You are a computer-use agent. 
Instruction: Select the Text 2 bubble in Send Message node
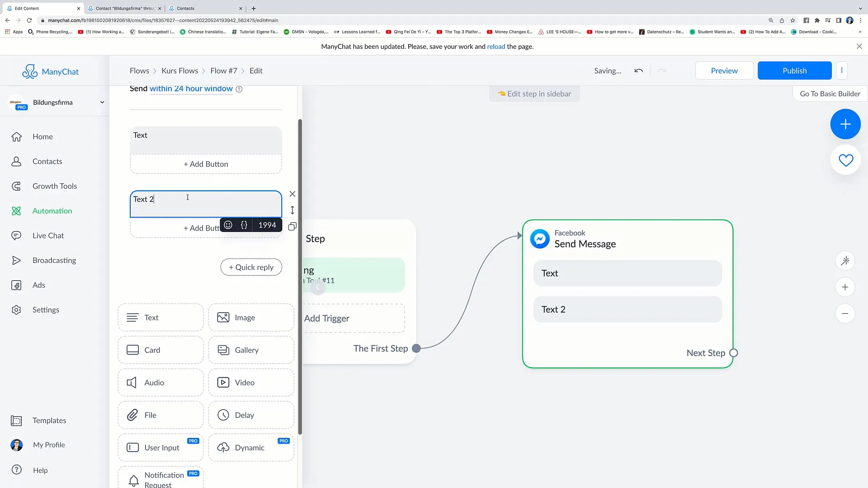pos(627,310)
